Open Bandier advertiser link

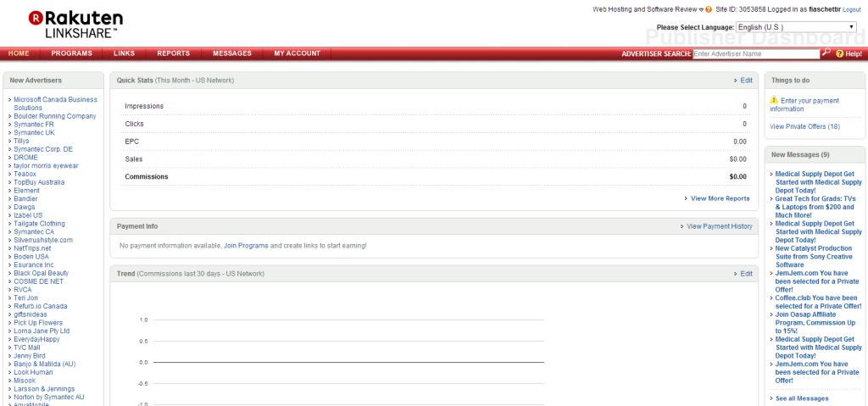coord(26,199)
